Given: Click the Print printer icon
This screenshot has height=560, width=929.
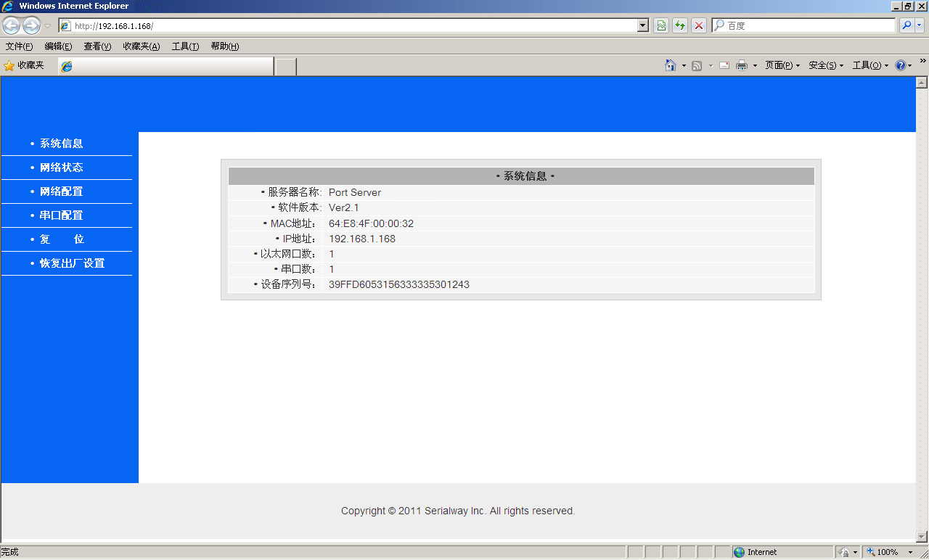Looking at the screenshot, I should [x=742, y=65].
